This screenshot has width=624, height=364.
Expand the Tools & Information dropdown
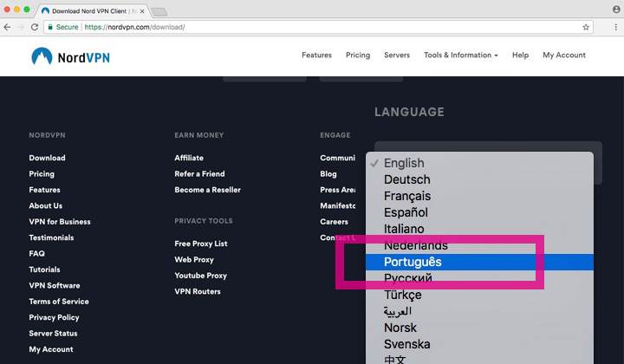point(460,55)
